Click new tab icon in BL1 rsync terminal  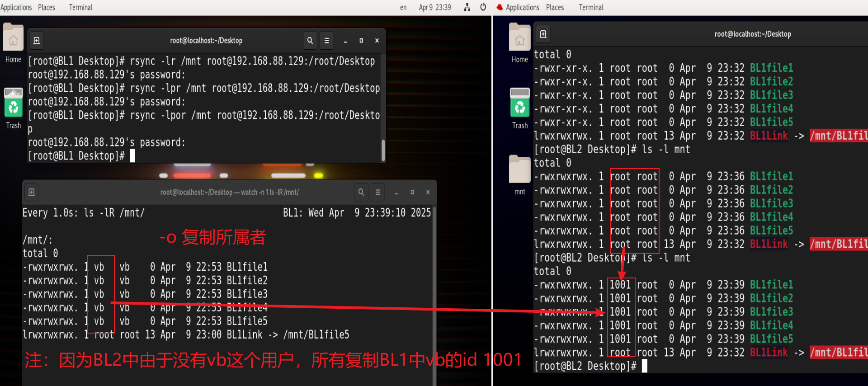coord(37,40)
